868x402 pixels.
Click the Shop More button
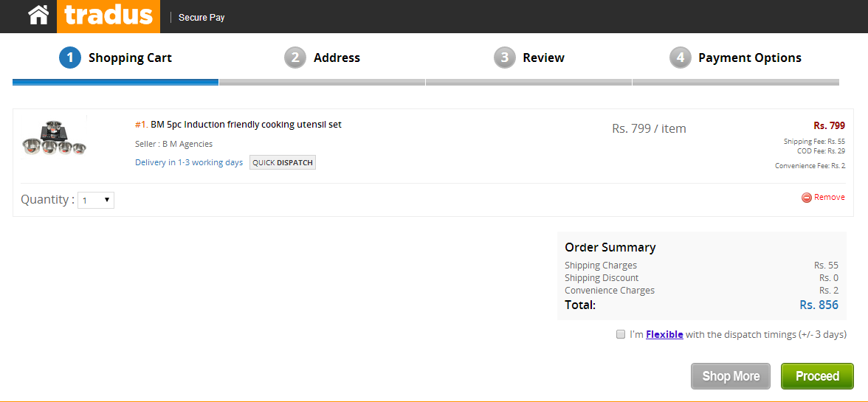[x=731, y=376]
